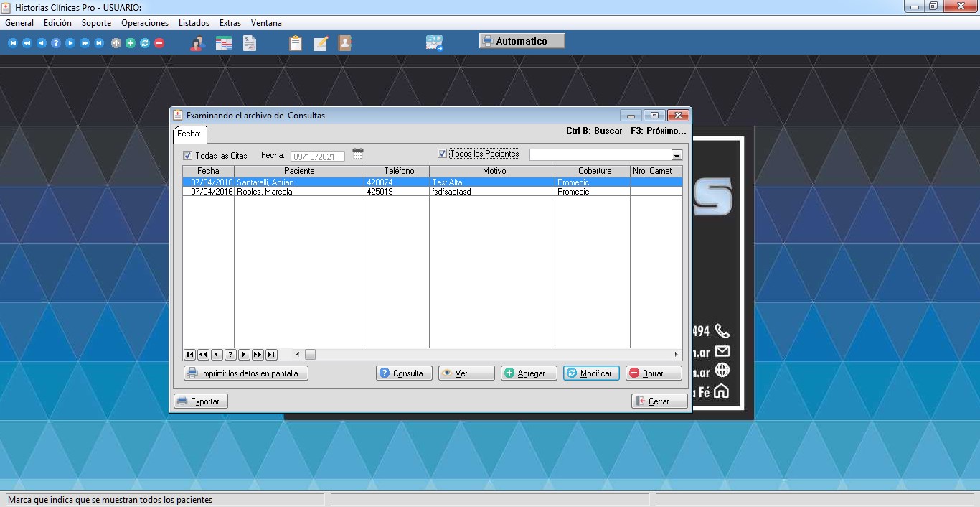Toggle the Todos los Pacientes checkbox
The image size is (980, 507).
[x=443, y=154]
